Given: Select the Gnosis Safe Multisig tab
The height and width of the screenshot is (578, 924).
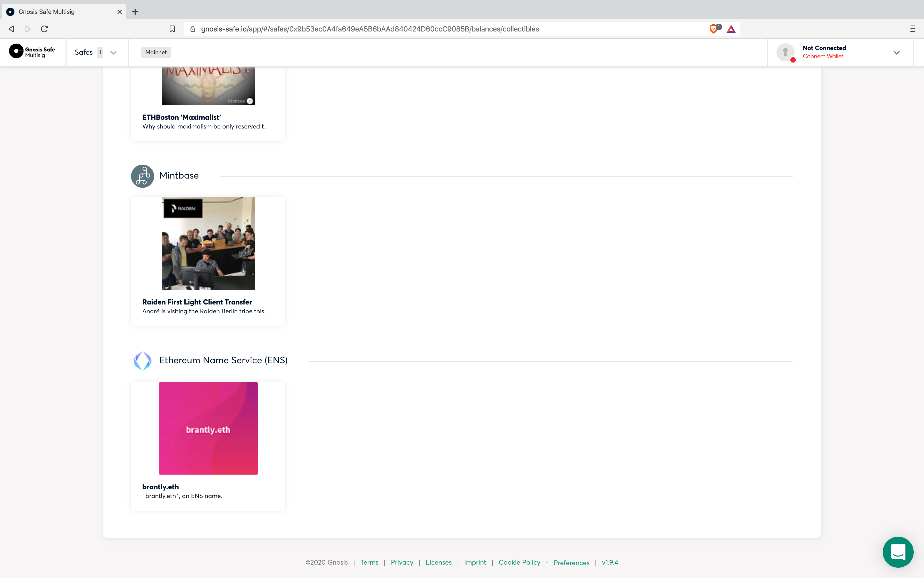Looking at the screenshot, I should (64, 12).
